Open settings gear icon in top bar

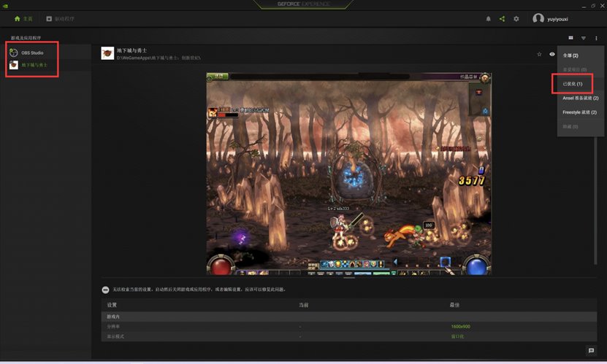[516, 18]
